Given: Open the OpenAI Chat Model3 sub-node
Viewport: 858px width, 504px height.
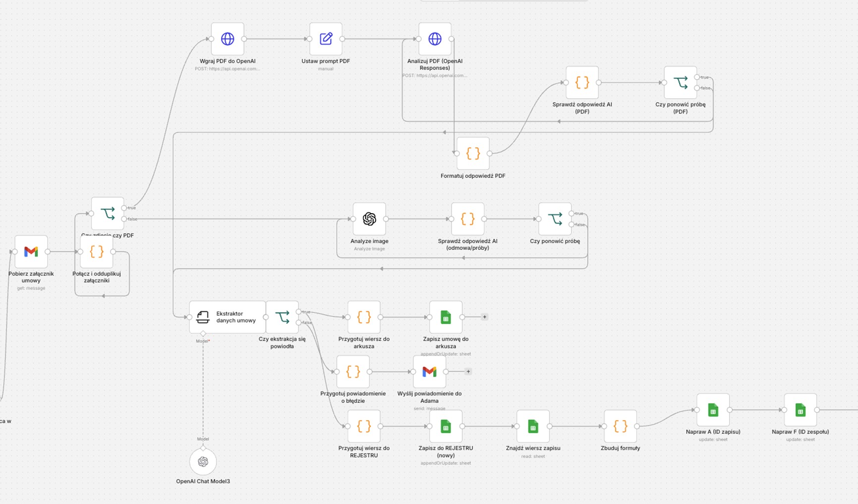Looking at the screenshot, I should pyautogui.click(x=203, y=461).
